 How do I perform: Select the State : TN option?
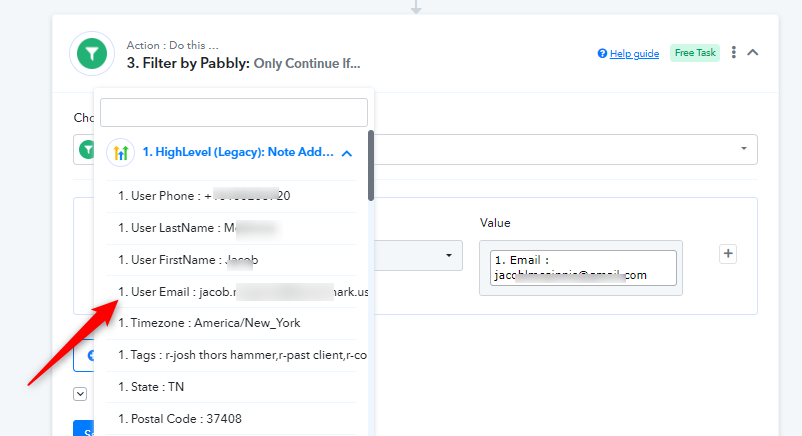point(231,387)
